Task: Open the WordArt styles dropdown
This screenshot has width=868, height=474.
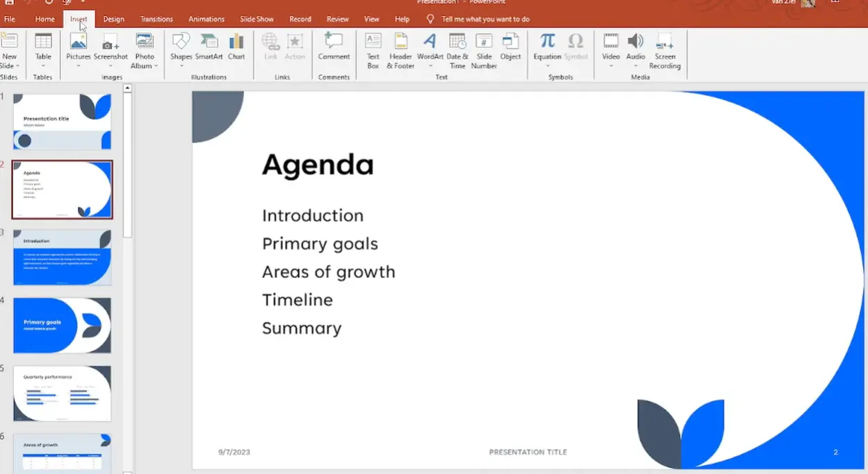Action: pyautogui.click(x=430, y=66)
